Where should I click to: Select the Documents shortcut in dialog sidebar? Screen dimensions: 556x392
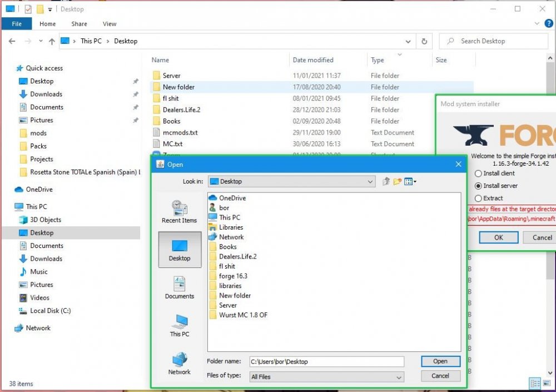tap(179, 287)
